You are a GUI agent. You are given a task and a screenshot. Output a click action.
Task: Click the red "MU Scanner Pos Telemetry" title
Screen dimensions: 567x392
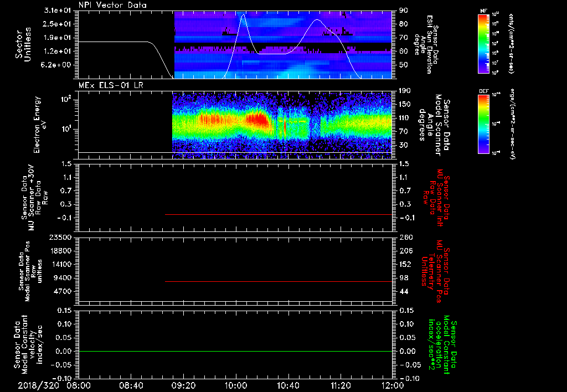[436, 271]
